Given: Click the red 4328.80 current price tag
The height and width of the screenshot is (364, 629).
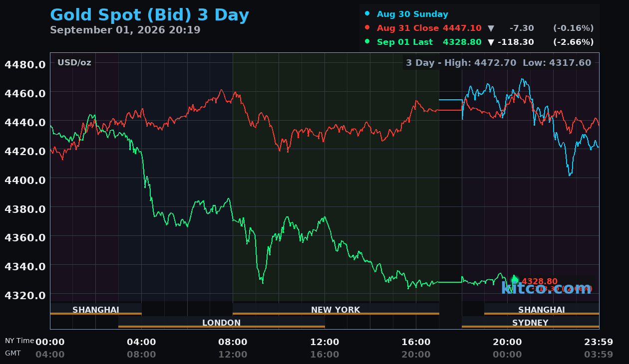Looking at the screenshot, I should pos(540,282).
